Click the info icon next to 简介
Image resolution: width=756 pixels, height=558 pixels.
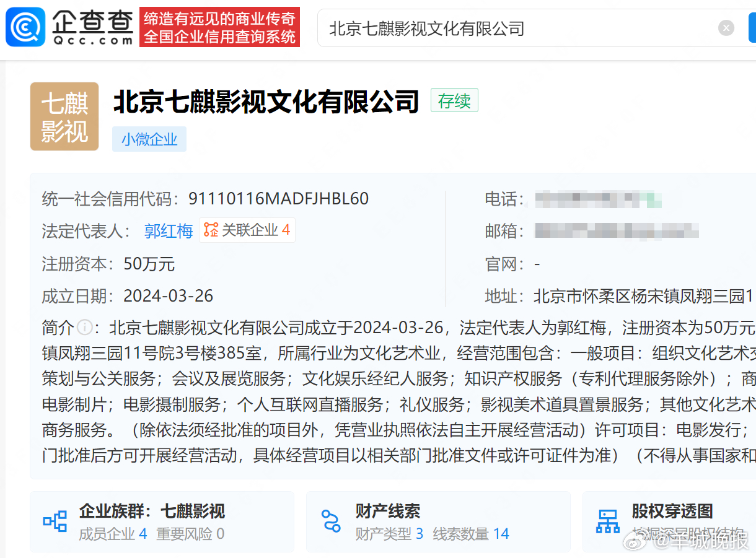point(84,327)
